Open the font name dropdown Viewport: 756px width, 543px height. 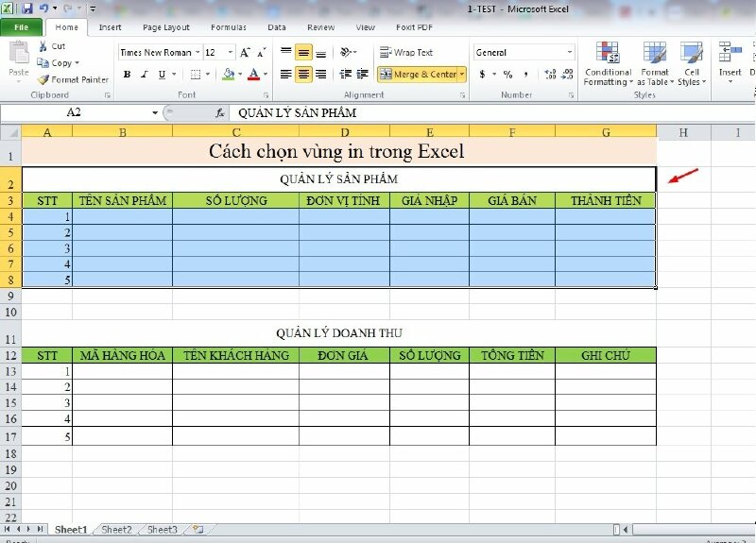coord(198,52)
